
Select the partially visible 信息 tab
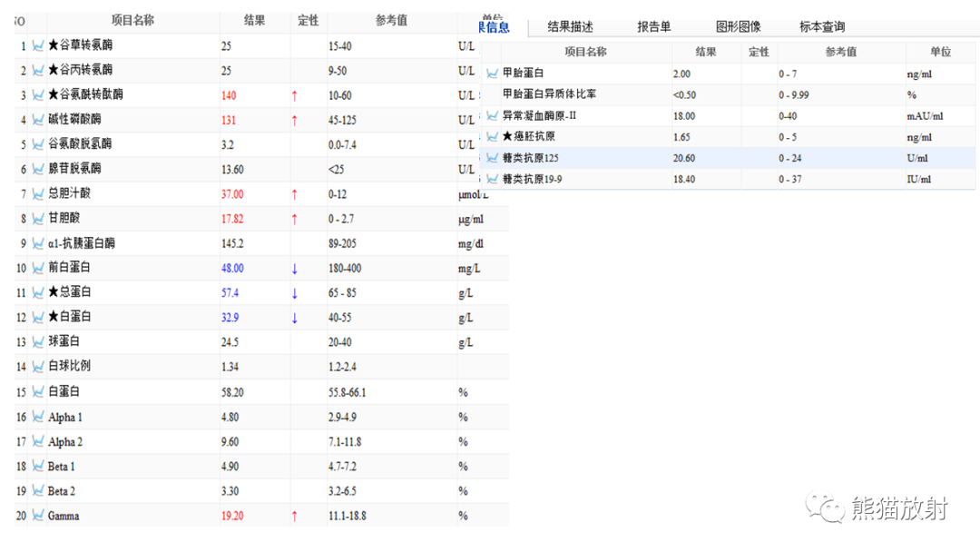point(495,27)
